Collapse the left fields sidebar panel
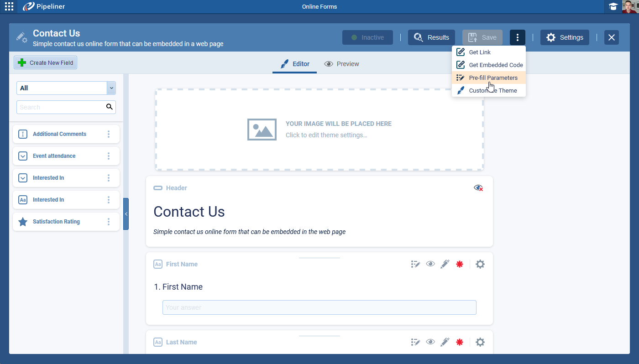Image resolution: width=639 pixels, height=364 pixels. [126, 214]
